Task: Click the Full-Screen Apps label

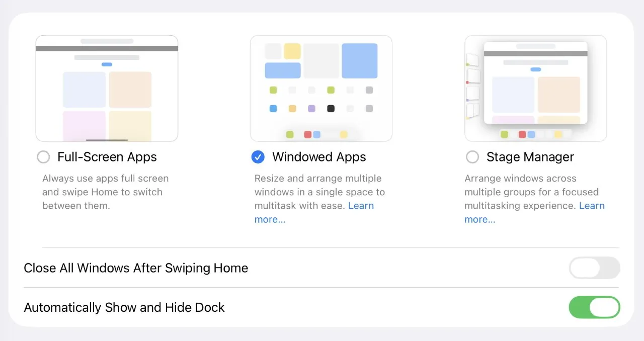Action: pyautogui.click(x=107, y=157)
